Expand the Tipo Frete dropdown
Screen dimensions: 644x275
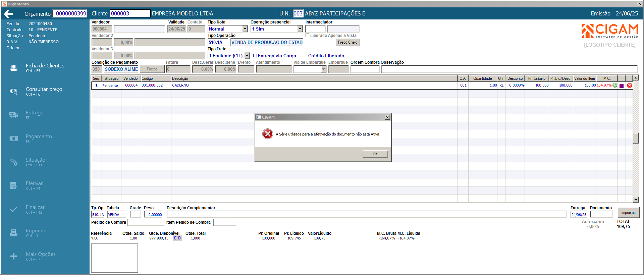[247, 56]
